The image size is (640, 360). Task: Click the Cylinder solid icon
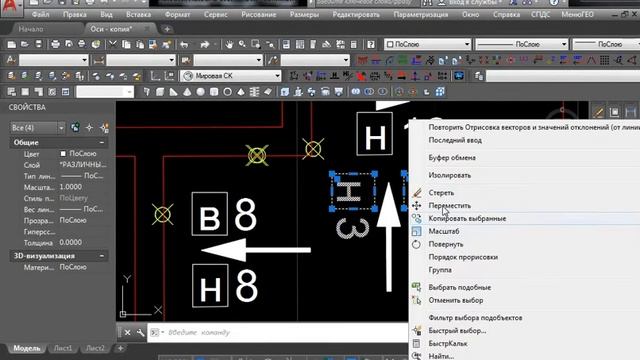[x=214, y=92]
